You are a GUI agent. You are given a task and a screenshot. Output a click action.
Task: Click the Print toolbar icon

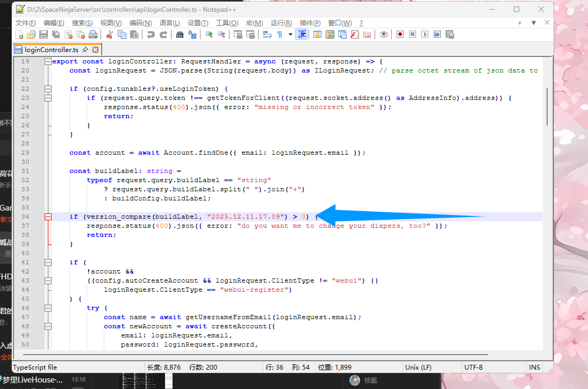coord(93,34)
